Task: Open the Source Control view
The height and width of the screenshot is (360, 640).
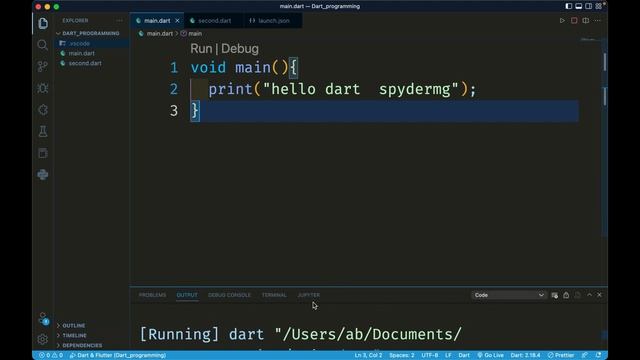Action: (42, 67)
